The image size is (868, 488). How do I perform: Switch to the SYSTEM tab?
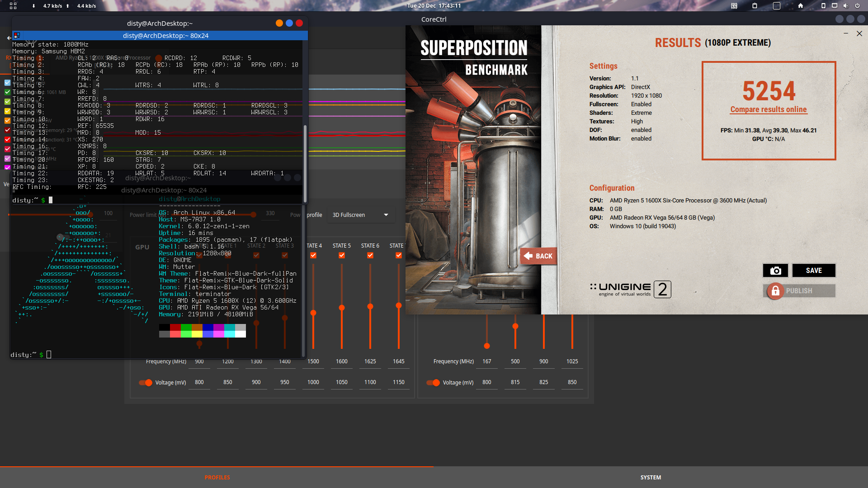(651, 477)
